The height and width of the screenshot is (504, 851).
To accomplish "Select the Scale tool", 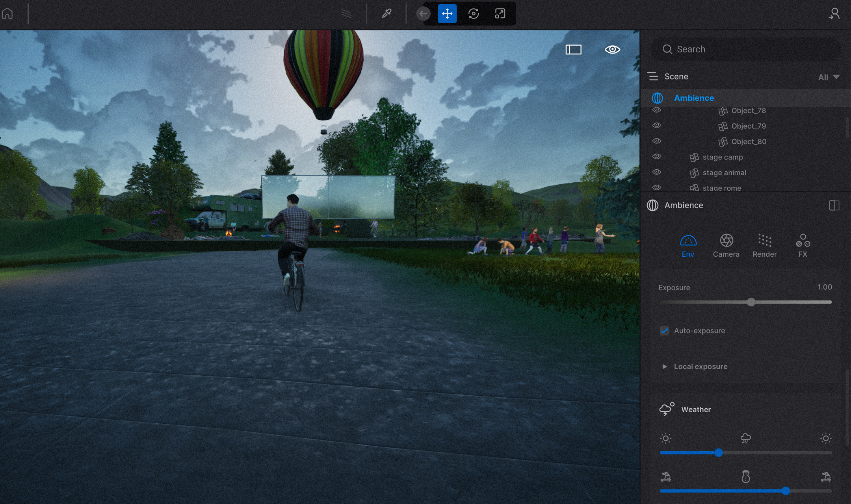I will click(500, 14).
